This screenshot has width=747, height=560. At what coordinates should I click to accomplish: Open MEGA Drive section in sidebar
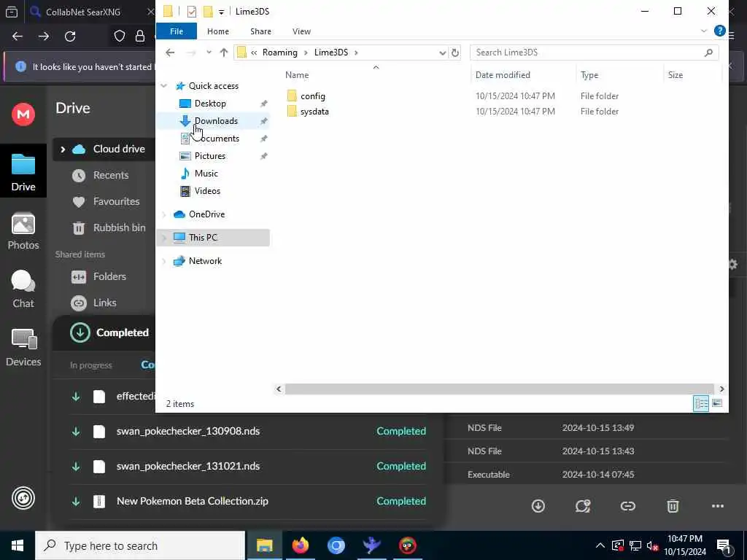23,171
